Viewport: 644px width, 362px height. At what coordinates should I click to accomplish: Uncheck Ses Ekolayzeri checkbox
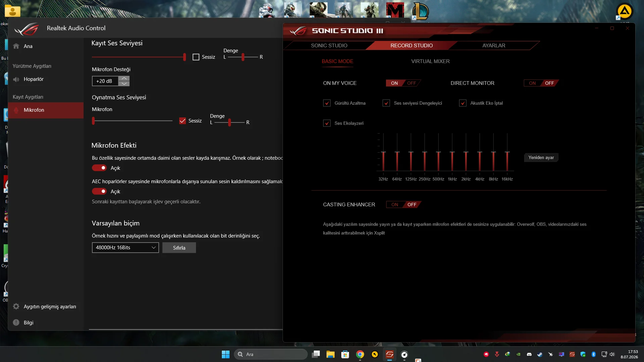pos(327,123)
